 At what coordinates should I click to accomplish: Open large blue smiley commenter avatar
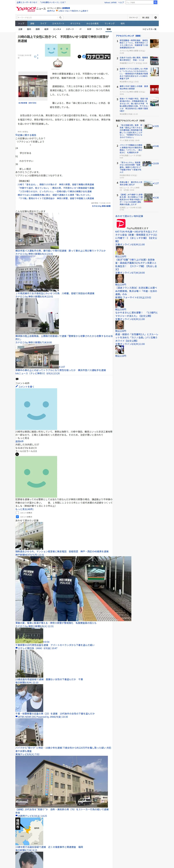(36, 409)
